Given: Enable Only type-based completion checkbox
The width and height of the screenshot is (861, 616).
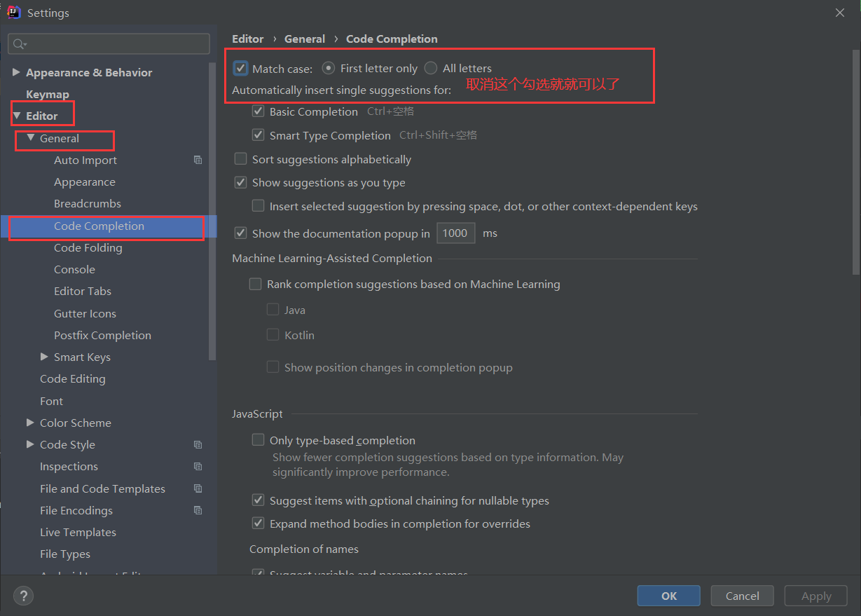Looking at the screenshot, I should click(x=258, y=440).
